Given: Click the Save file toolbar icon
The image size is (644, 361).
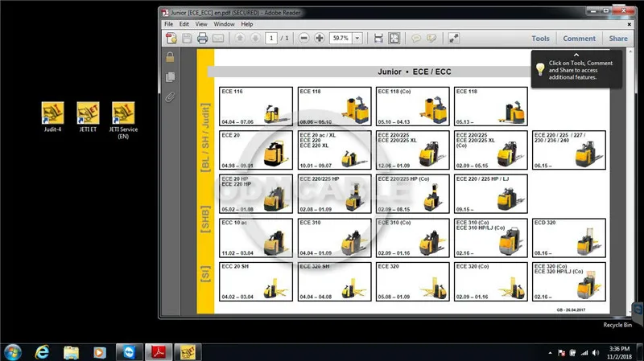Looking at the screenshot, I should 187,38.
